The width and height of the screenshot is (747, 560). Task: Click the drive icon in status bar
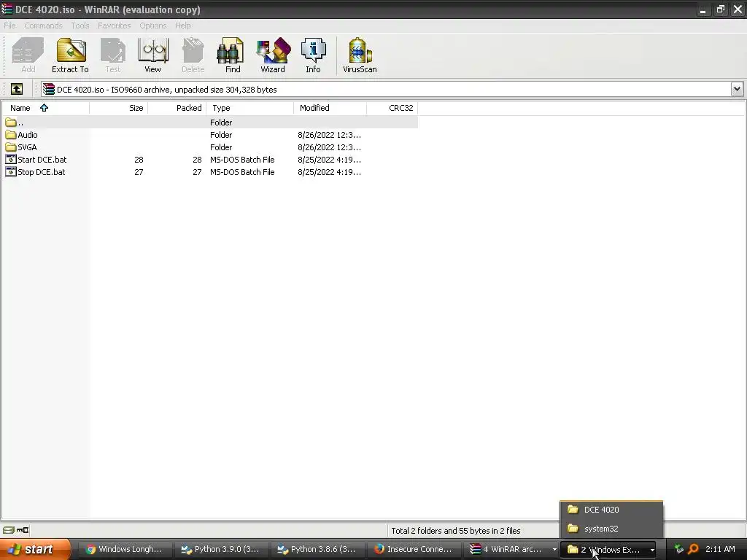(9, 530)
